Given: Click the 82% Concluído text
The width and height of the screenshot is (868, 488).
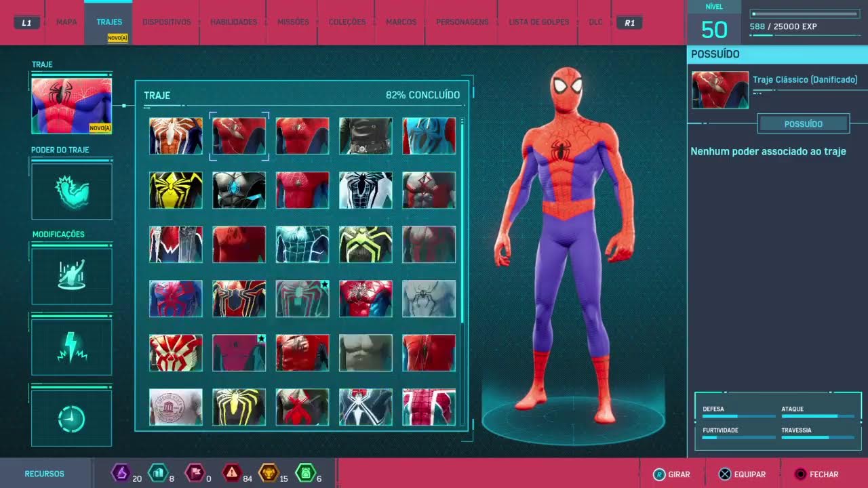Looking at the screenshot, I should tap(422, 96).
